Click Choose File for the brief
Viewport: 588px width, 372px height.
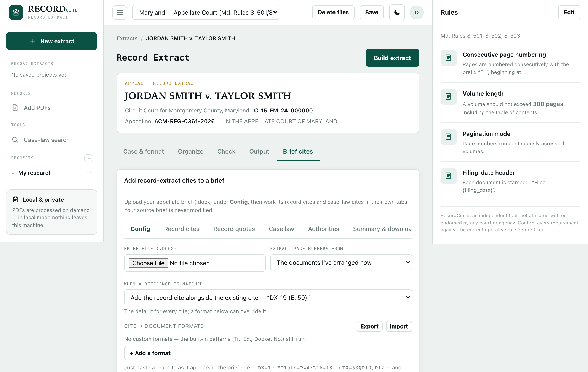(148, 263)
